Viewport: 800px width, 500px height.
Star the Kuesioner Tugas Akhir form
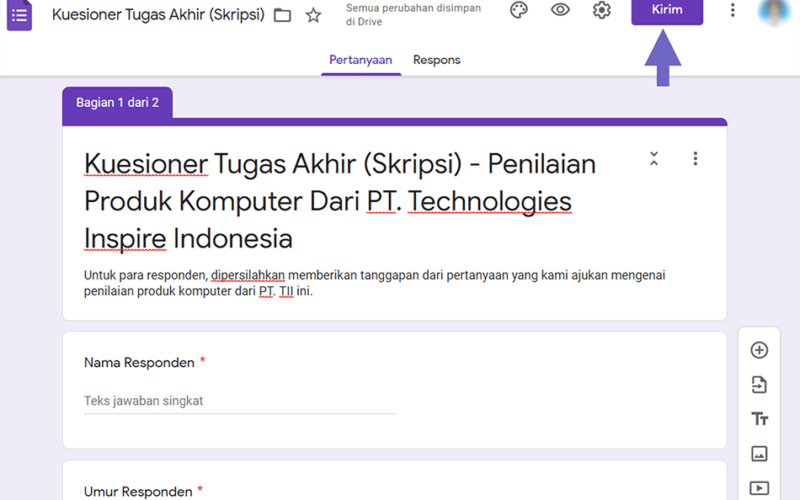[x=313, y=15]
